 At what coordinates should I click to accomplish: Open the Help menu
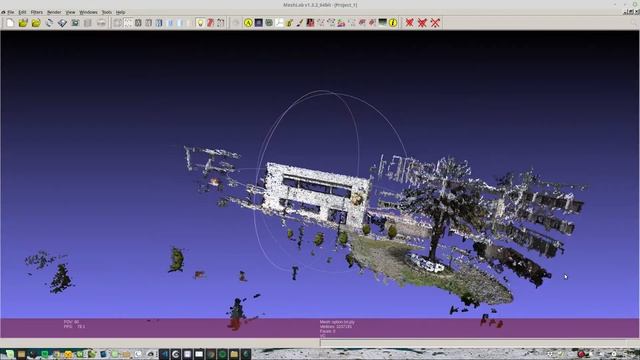(120, 12)
